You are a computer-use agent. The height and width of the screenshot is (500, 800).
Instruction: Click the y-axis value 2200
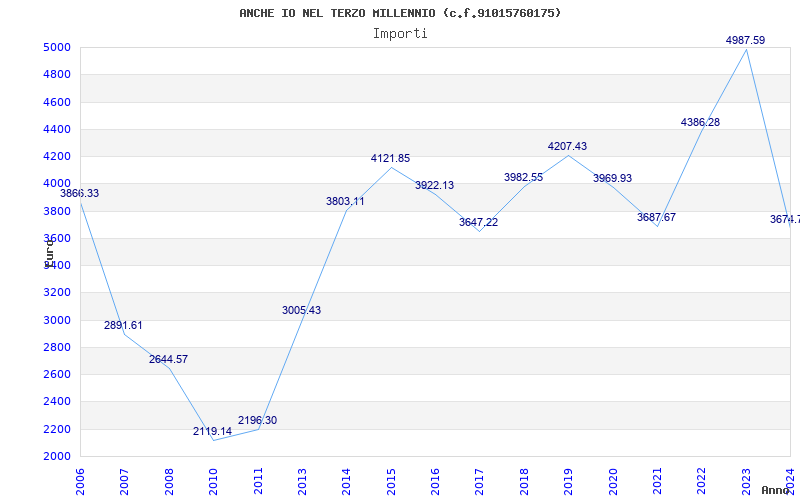click(x=57, y=429)
